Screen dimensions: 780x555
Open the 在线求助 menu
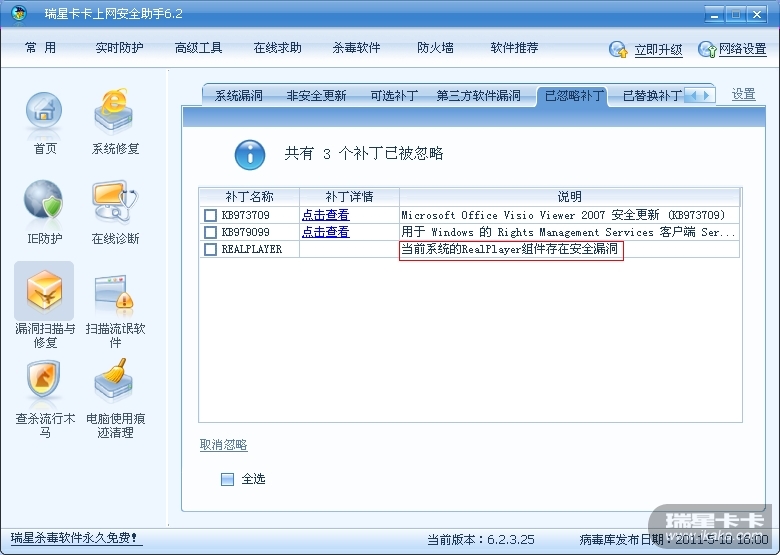click(x=278, y=48)
